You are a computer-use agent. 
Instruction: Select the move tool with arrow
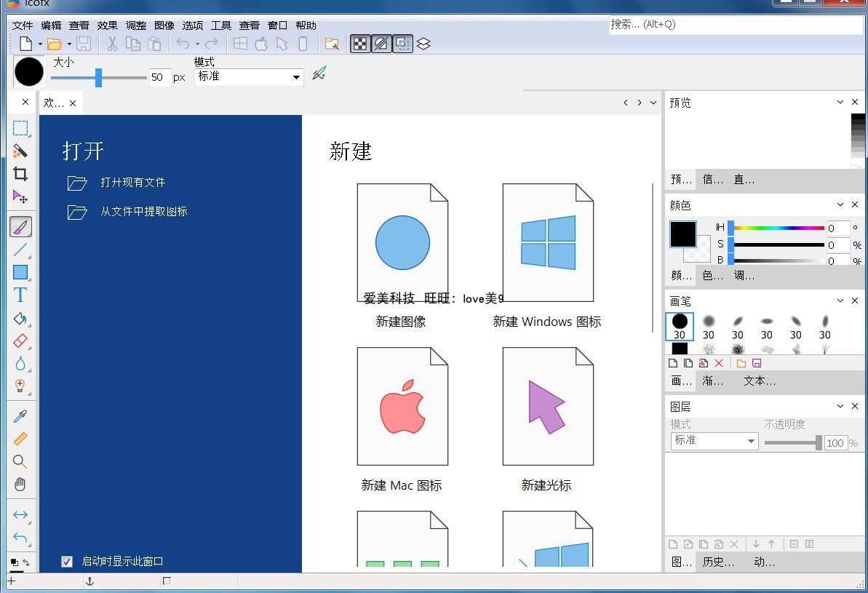point(20,196)
